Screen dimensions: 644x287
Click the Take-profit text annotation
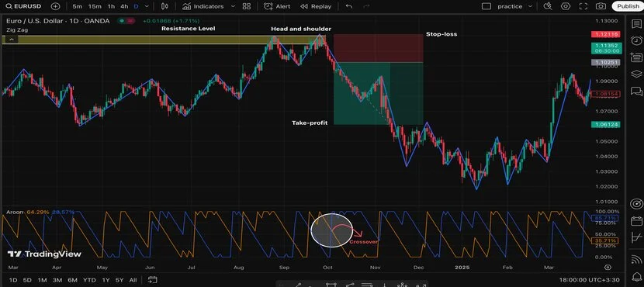click(x=310, y=123)
